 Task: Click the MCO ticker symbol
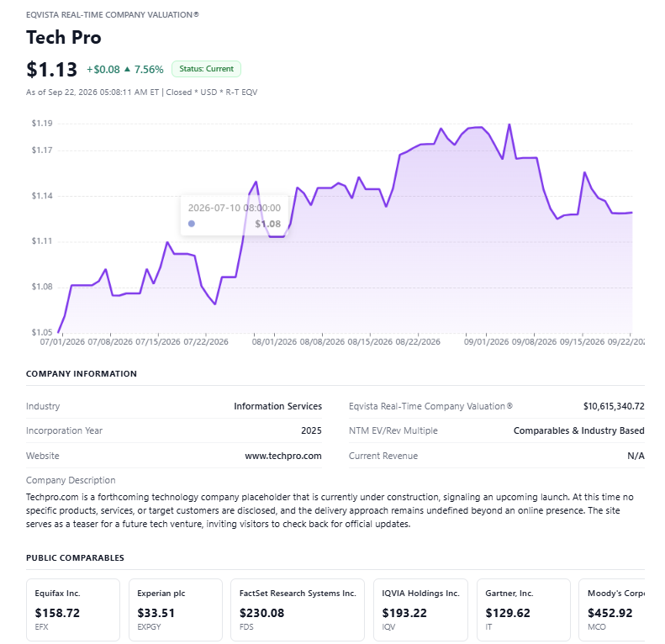(597, 627)
